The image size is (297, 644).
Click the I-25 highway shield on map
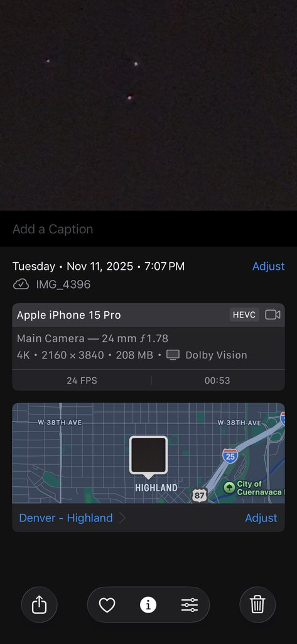230,455
